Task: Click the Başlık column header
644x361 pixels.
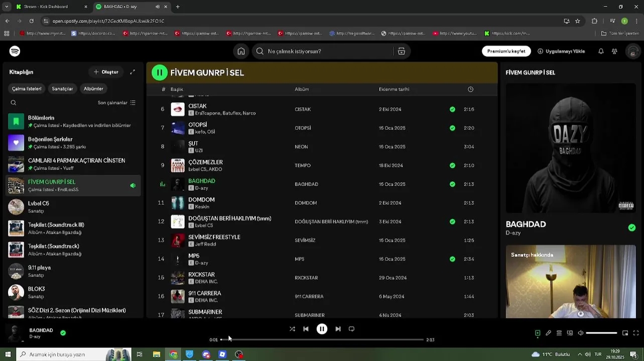Action: tap(177, 89)
